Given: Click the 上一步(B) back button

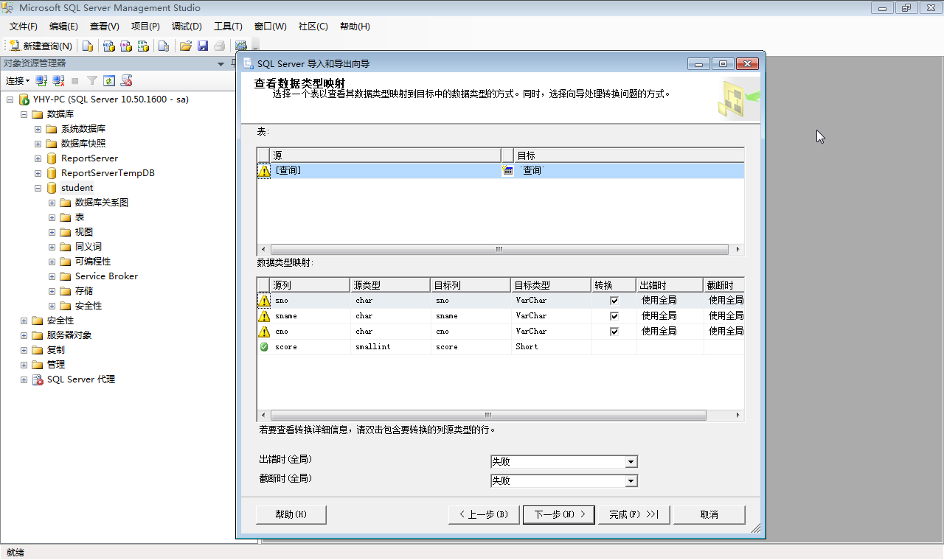Looking at the screenshot, I should pos(484,514).
